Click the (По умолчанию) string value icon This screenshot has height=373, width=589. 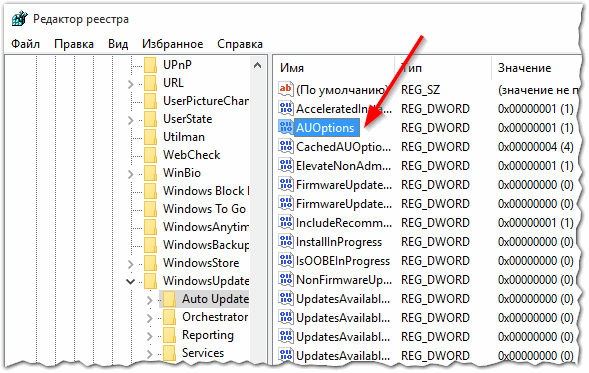pos(285,89)
